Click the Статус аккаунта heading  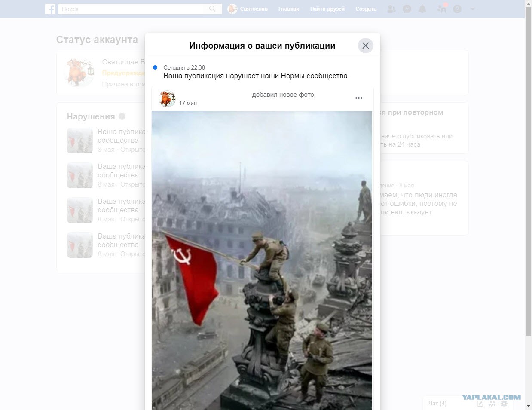(97, 40)
